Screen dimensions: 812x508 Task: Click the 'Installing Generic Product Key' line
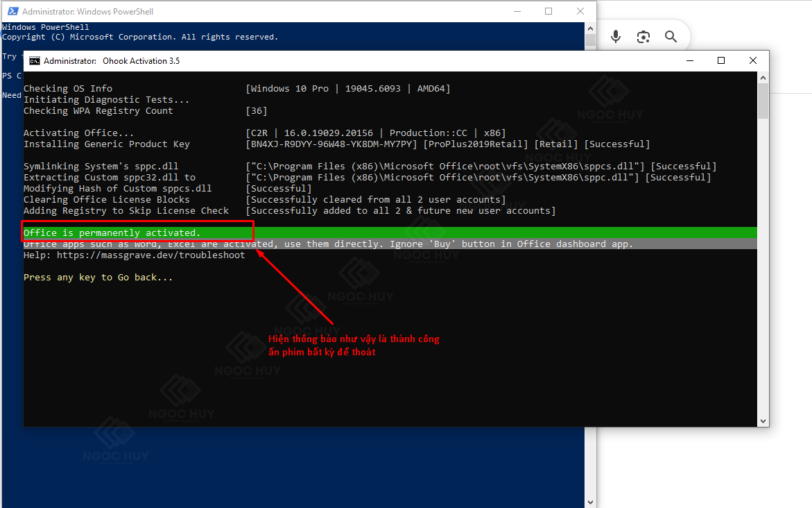coord(106,144)
